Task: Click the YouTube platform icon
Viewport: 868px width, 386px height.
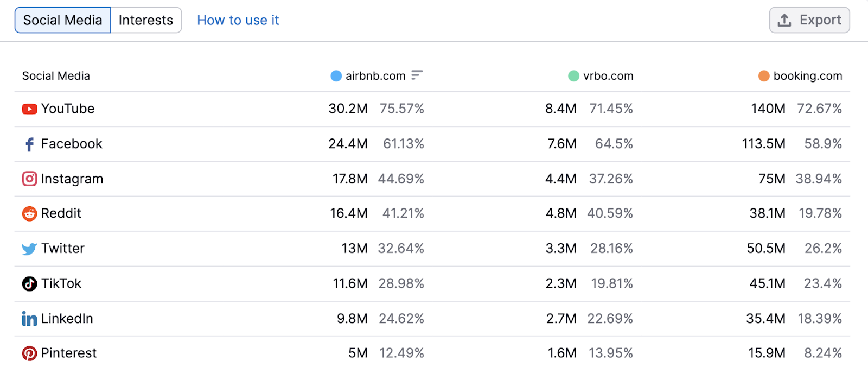Action: coord(29,109)
